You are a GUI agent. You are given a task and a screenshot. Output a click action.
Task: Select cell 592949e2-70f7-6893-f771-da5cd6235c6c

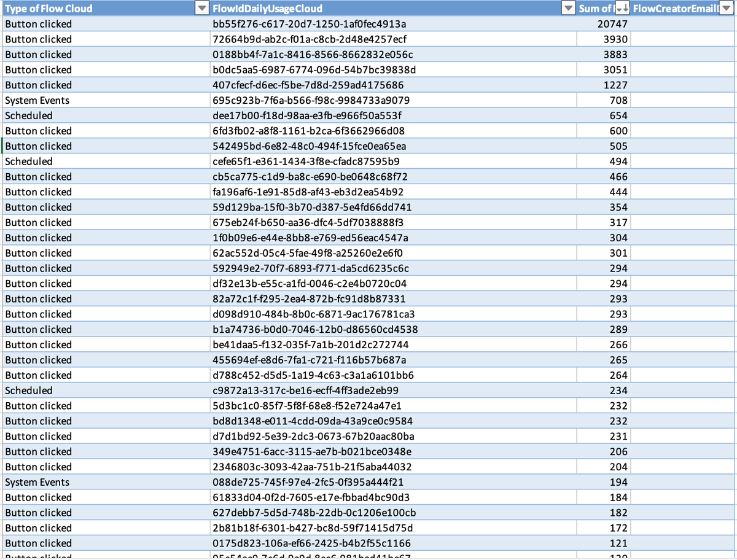point(393,268)
